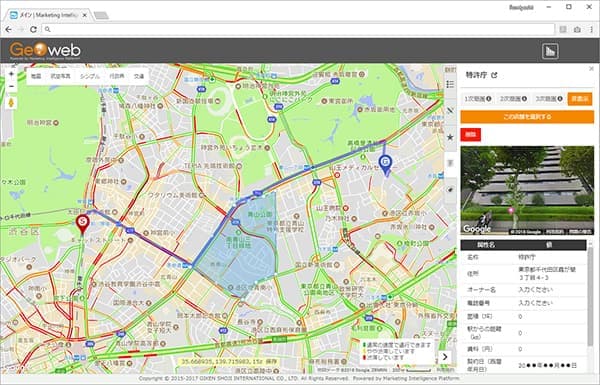Viewport: 600px width, 385px height.
Task: Click the eye icon in map sidebar
Action: pyautogui.click(x=450, y=190)
